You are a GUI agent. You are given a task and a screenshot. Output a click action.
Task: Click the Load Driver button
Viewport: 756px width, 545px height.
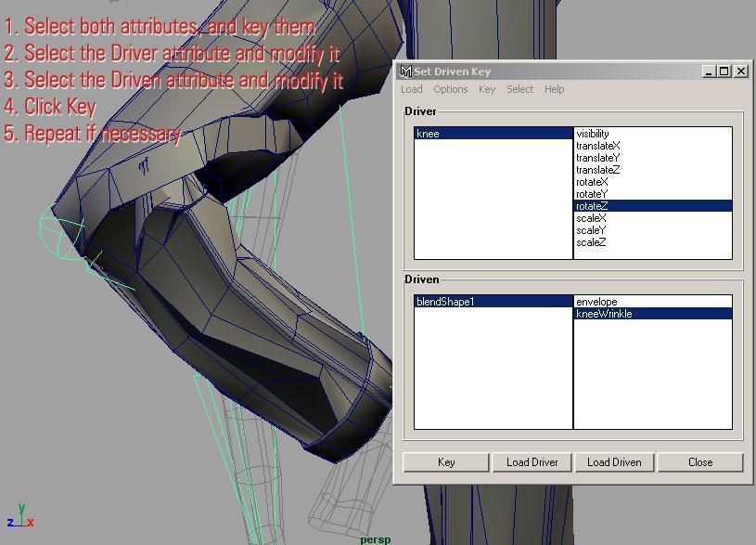click(532, 462)
